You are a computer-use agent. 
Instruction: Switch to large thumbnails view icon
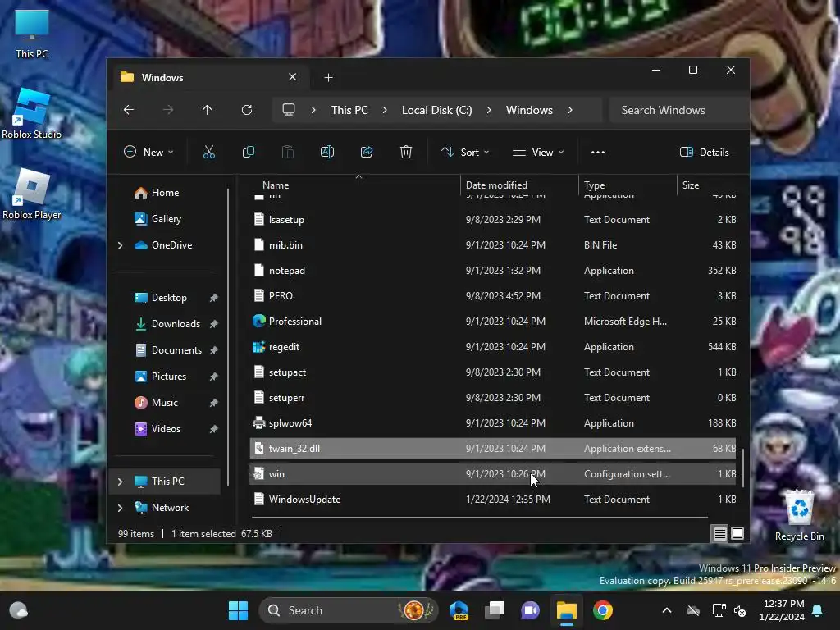click(x=737, y=533)
